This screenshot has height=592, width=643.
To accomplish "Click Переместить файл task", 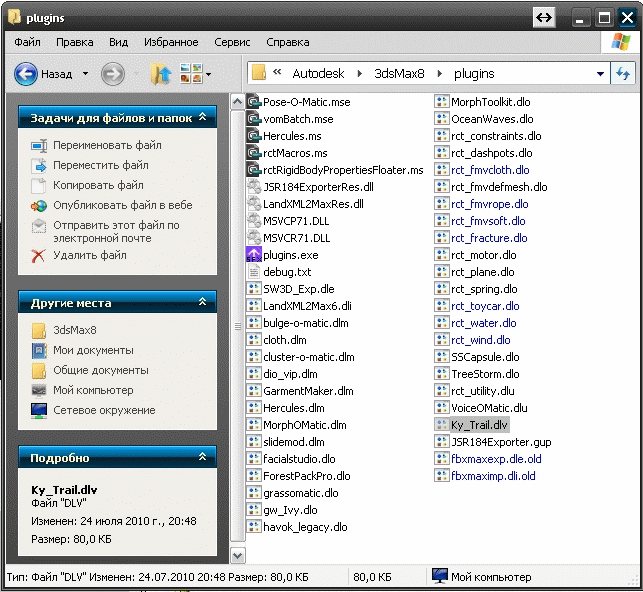I will [101, 165].
